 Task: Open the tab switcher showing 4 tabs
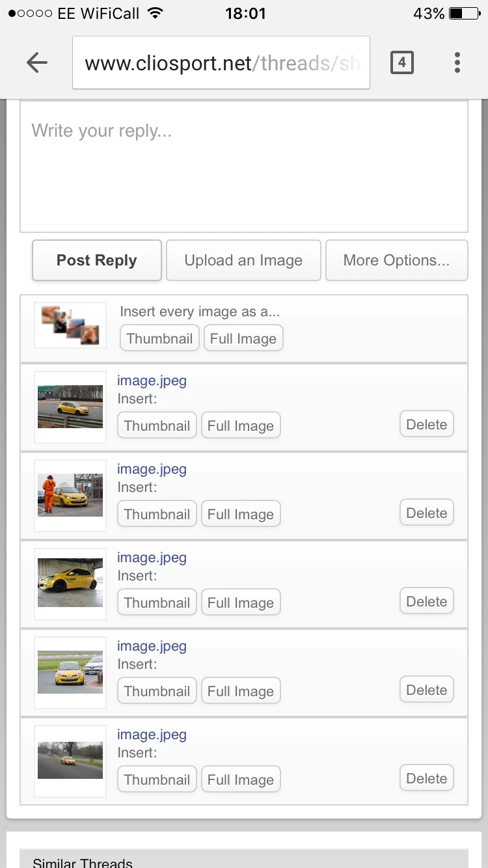pos(401,62)
